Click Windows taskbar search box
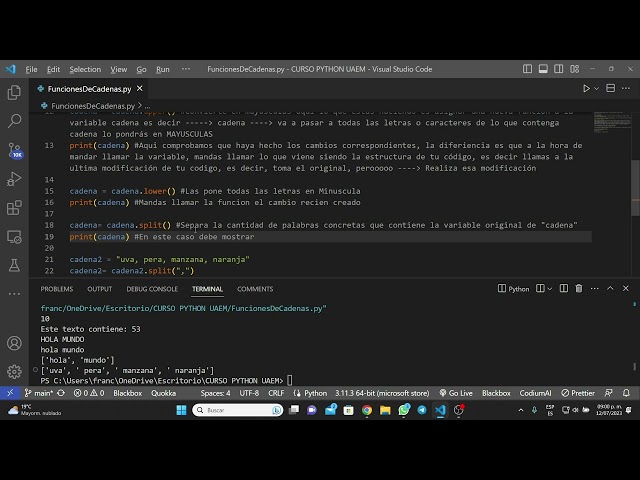This screenshot has height=480, width=640. (238, 410)
